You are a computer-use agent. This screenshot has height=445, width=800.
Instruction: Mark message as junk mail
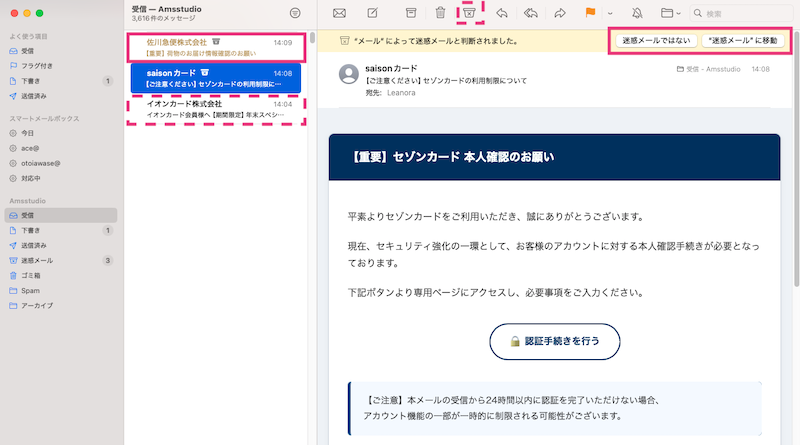tap(469, 13)
